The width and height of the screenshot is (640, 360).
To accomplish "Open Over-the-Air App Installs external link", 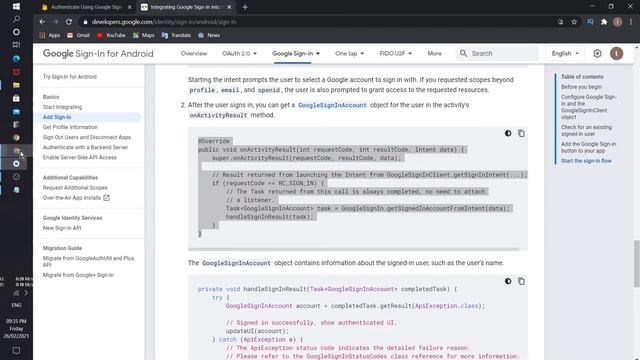I will [76, 198].
